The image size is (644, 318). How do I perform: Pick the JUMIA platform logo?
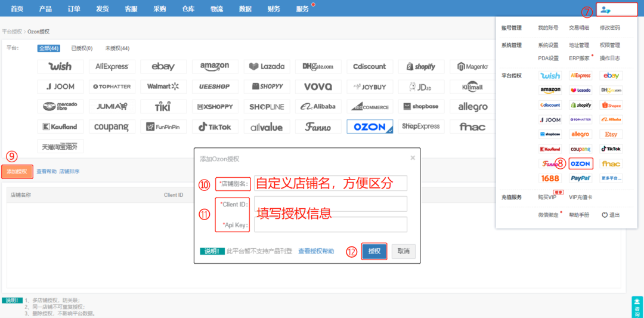click(x=112, y=106)
